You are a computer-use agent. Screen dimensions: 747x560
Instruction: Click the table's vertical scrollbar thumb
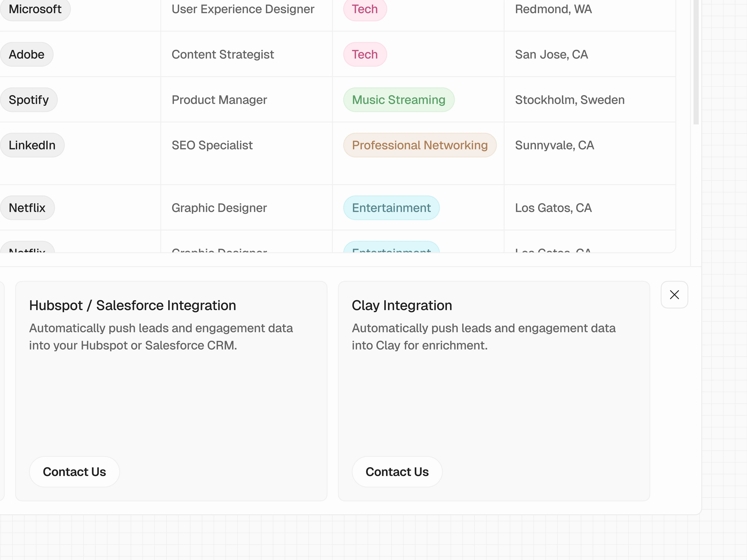point(696,61)
